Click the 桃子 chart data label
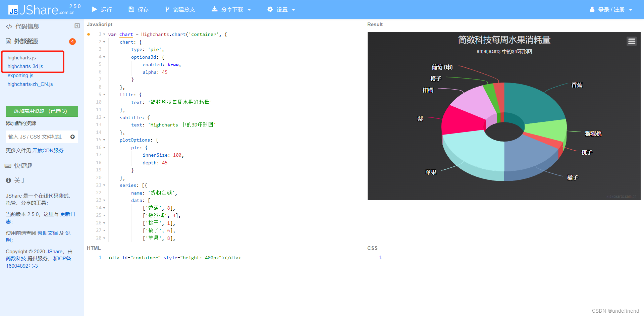This screenshot has width=644, height=316. coord(587,152)
